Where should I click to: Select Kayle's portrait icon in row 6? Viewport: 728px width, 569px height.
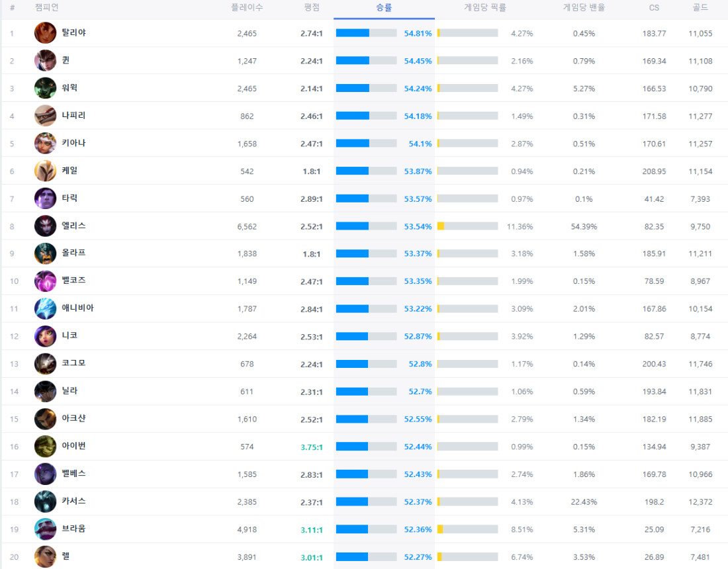click(x=45, y=171)
